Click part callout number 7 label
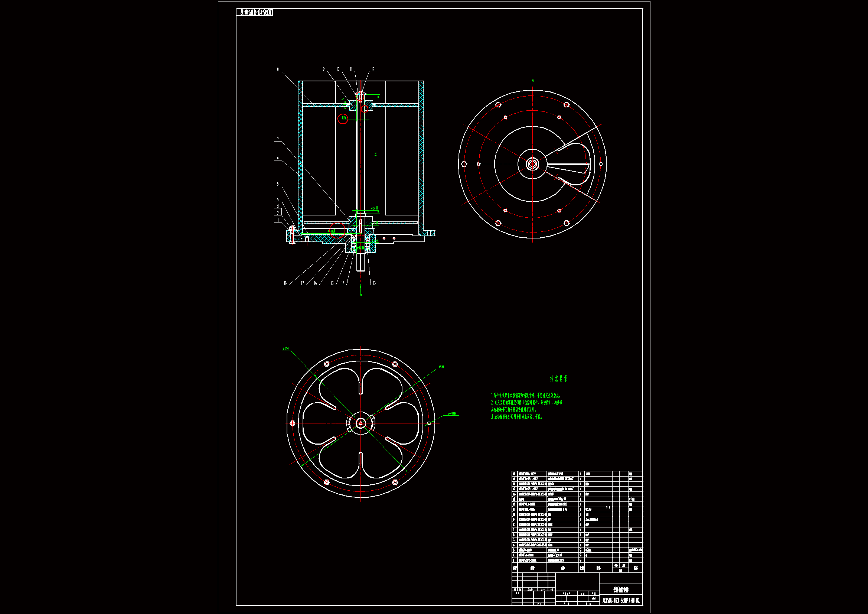This screenshot has width=868, height=614. (x=278, y=140)
